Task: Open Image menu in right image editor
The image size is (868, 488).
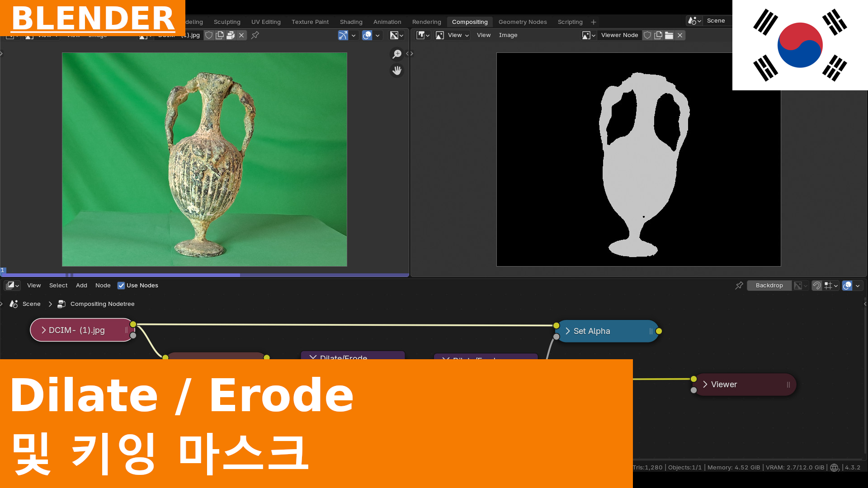Action: [508, 35]
